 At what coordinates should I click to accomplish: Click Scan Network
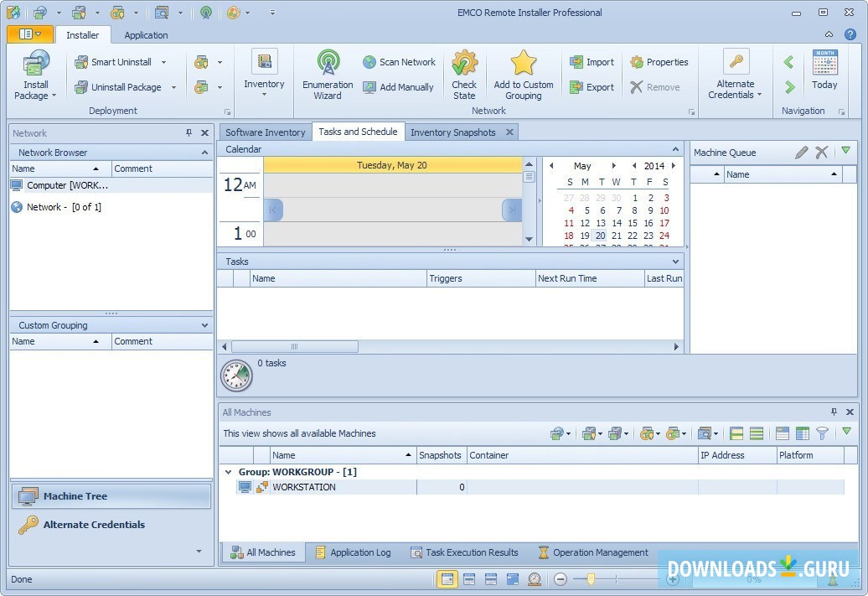[399, 62]
